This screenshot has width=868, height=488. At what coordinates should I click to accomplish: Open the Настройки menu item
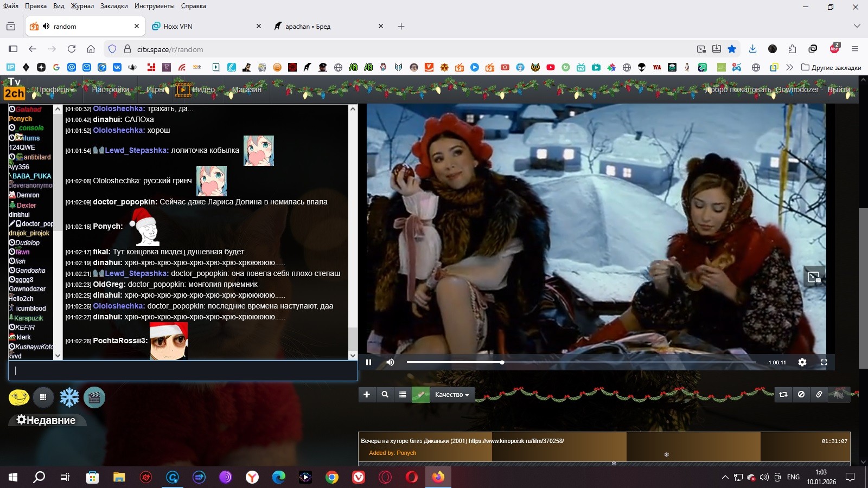[x=110, y=89]
